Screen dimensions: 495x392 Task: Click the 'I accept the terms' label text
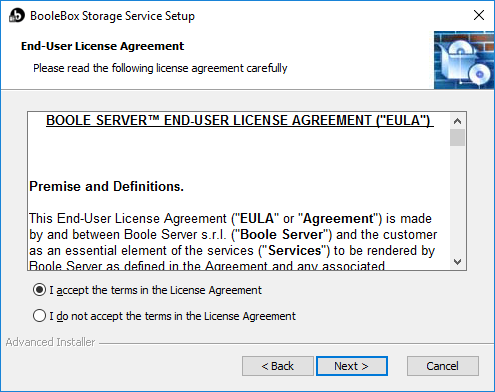(x=156, y=290)
